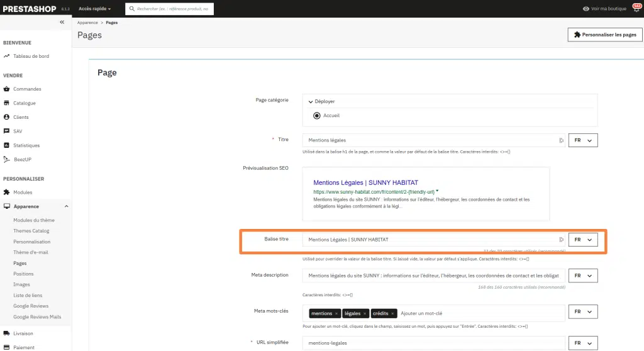Select the Accueil radio button
The width and height of the screenshot is (644, 351).
316,116
